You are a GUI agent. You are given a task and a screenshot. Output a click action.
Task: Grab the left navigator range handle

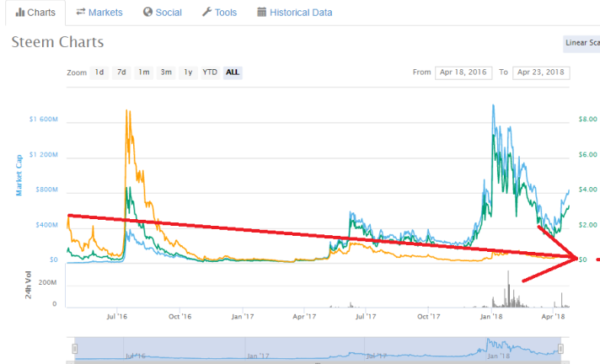75,349
